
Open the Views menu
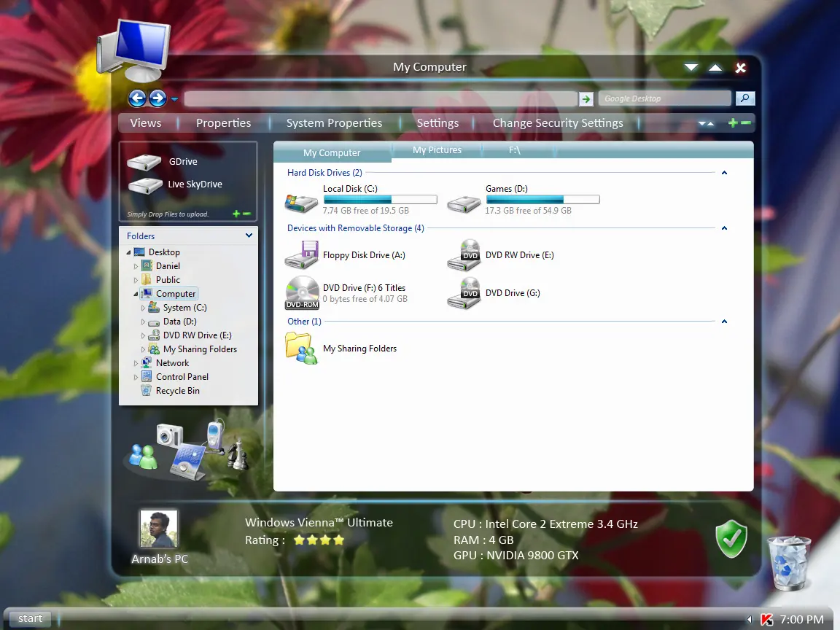(x=146, y=122)
